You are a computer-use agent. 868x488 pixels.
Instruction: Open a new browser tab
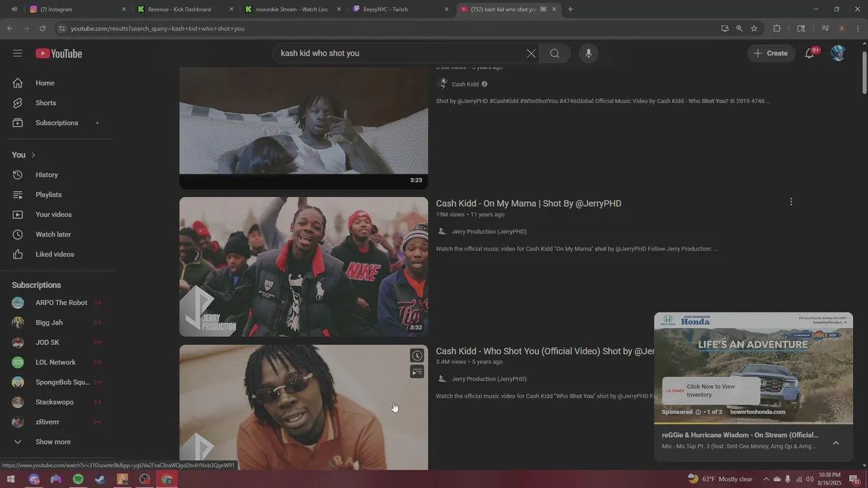coord(570,9)
